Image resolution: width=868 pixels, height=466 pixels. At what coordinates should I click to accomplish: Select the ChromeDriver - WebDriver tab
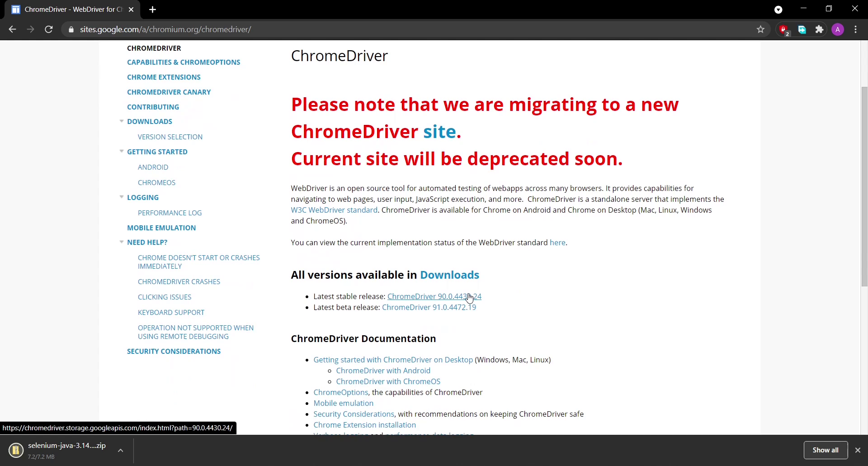pos(72,10)
